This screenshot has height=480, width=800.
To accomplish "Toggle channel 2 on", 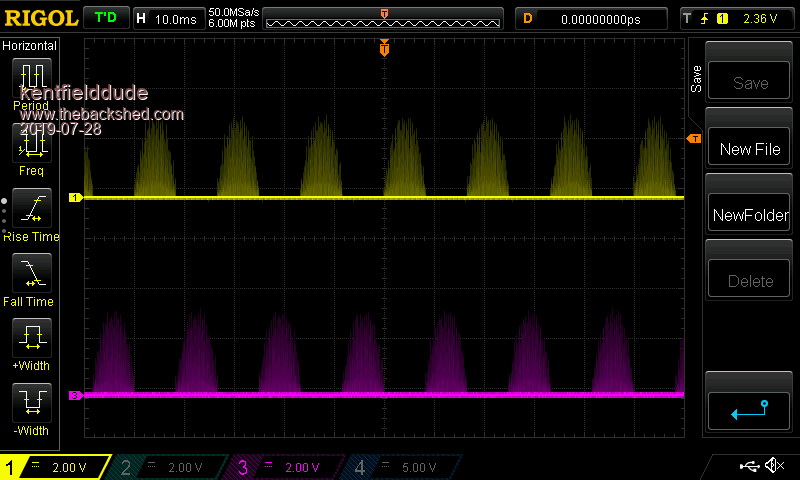I will pyautogui.click(x=170, y=467).
